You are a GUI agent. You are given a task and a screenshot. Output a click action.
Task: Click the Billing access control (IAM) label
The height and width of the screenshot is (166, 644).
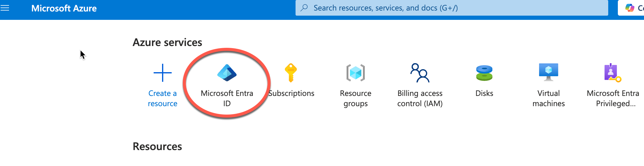click(x=420, y=98)
